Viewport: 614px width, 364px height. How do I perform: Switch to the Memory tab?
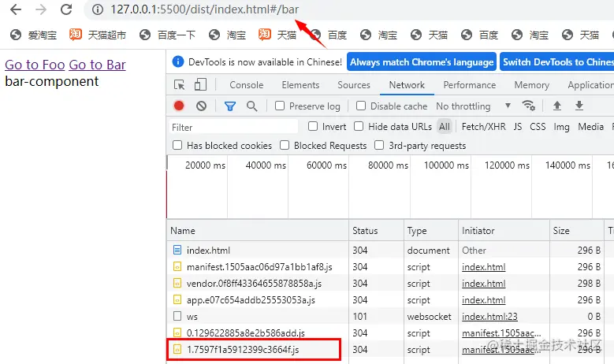tap(531, 85)
